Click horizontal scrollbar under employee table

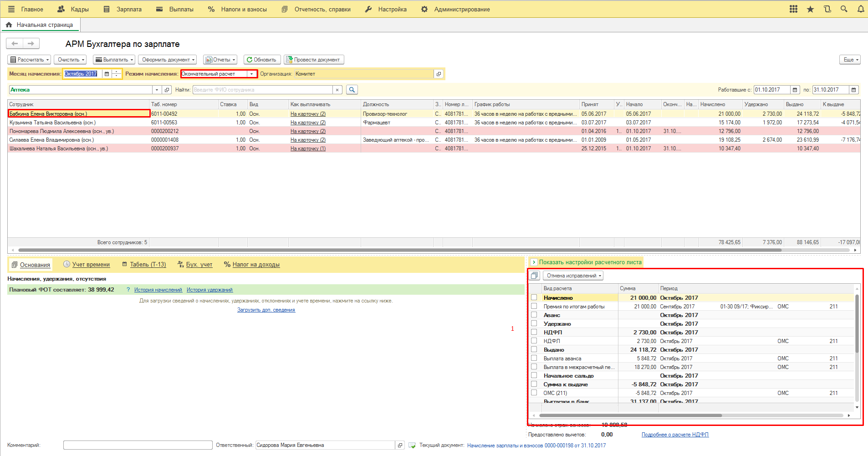click(x=399, y=250)
